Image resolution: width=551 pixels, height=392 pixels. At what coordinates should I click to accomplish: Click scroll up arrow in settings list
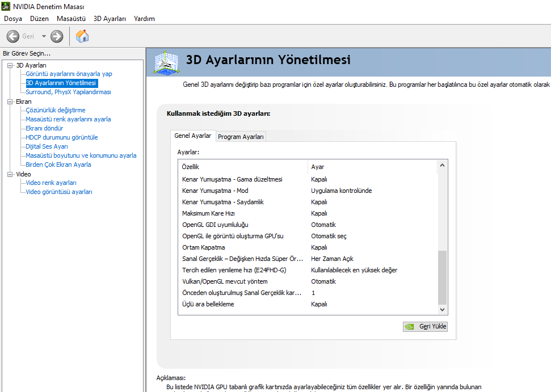point(443,165)
